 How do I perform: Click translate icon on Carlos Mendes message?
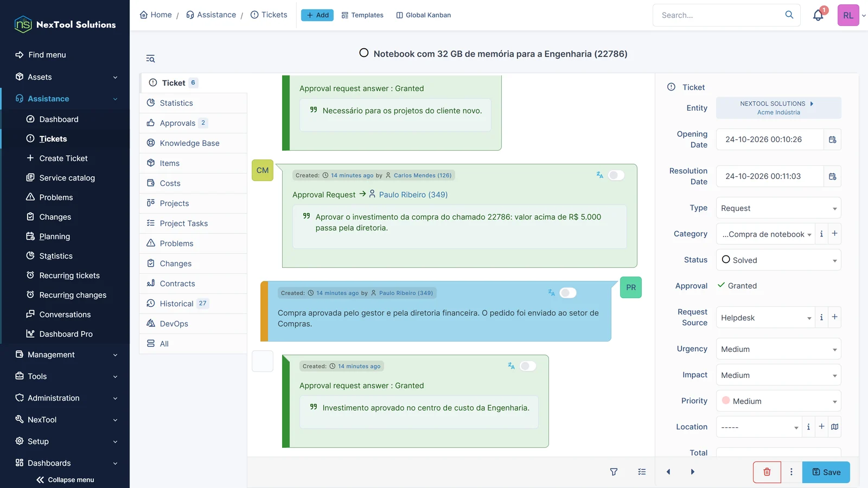pyautogui.click(x=599, y=175)
